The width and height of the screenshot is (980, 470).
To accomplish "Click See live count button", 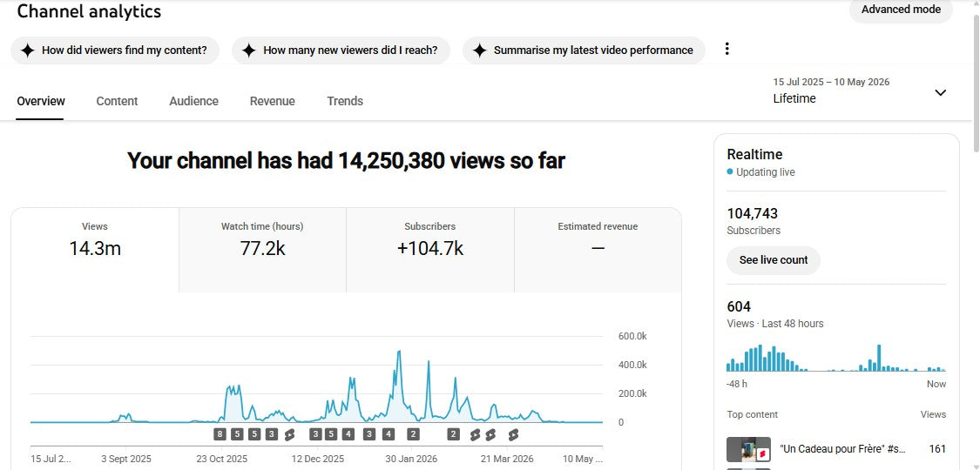I will tap(774, 260).
